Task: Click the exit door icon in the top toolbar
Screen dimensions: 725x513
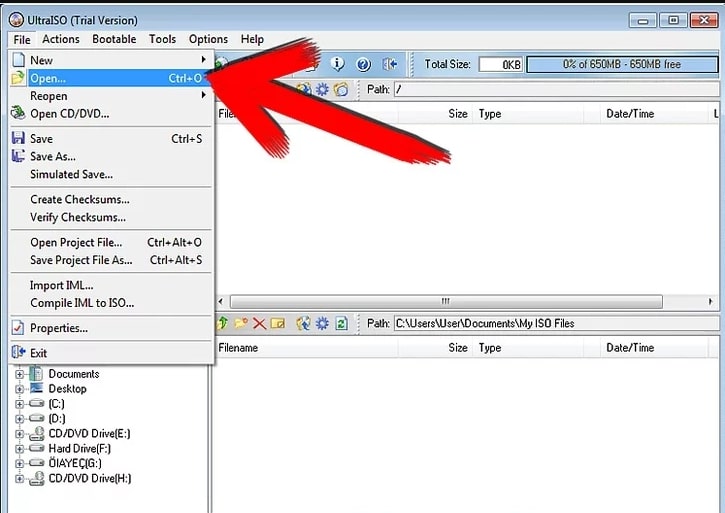Action: tap(390, 64)
